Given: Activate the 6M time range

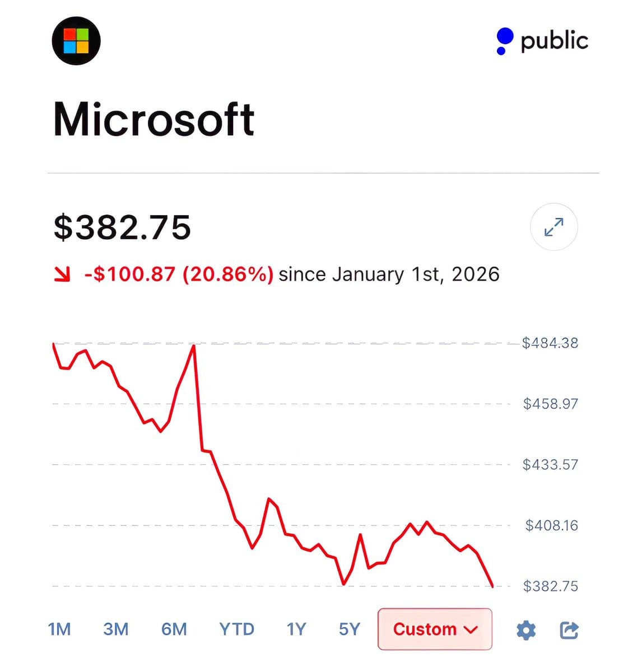Looking at the screenshot, I should coord(174,629).
